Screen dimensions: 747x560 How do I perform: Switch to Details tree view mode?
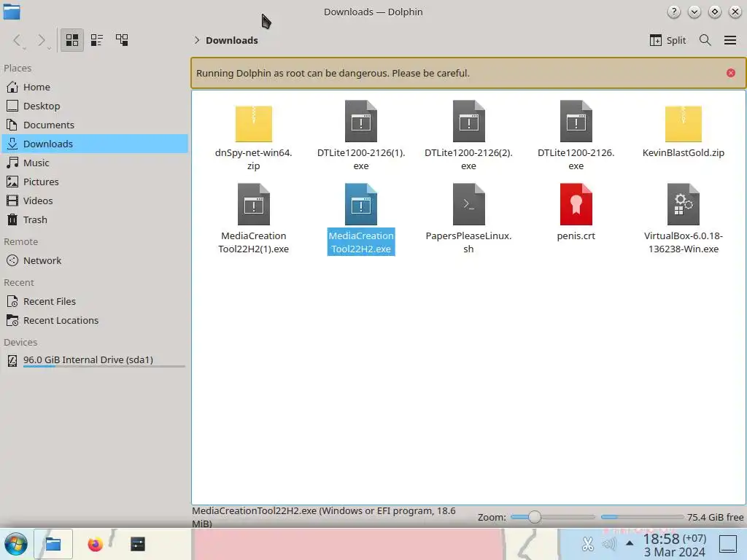[122, 40]
